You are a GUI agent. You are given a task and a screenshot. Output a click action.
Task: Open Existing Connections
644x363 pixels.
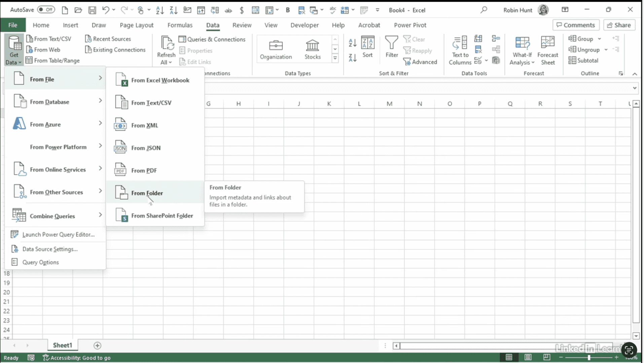pyautogui.click(x=115, y=50)
